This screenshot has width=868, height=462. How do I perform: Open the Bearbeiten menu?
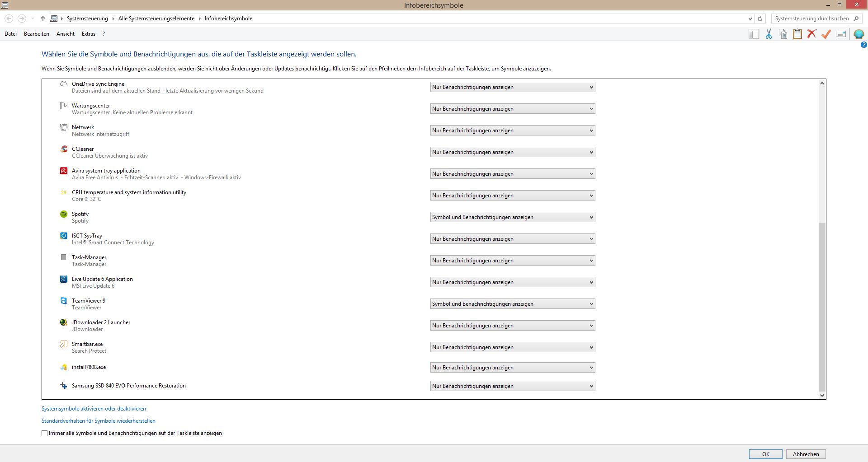point(37,34)
